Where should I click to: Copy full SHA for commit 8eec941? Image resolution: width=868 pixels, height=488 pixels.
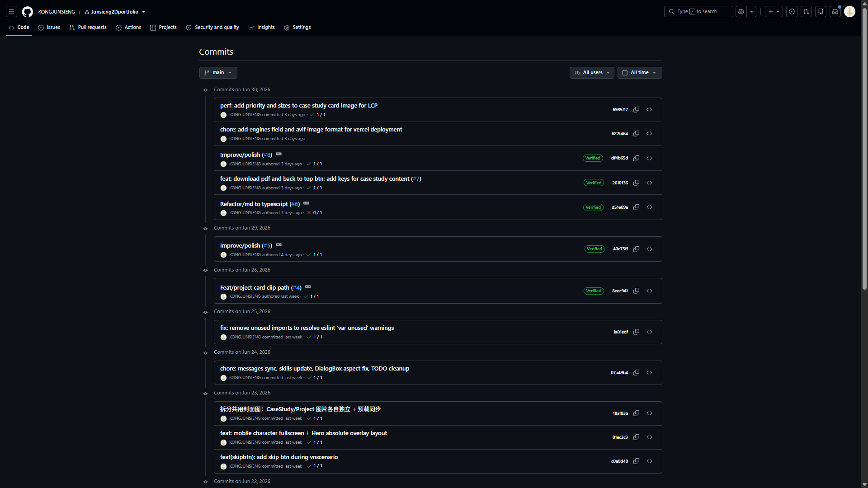636,291
